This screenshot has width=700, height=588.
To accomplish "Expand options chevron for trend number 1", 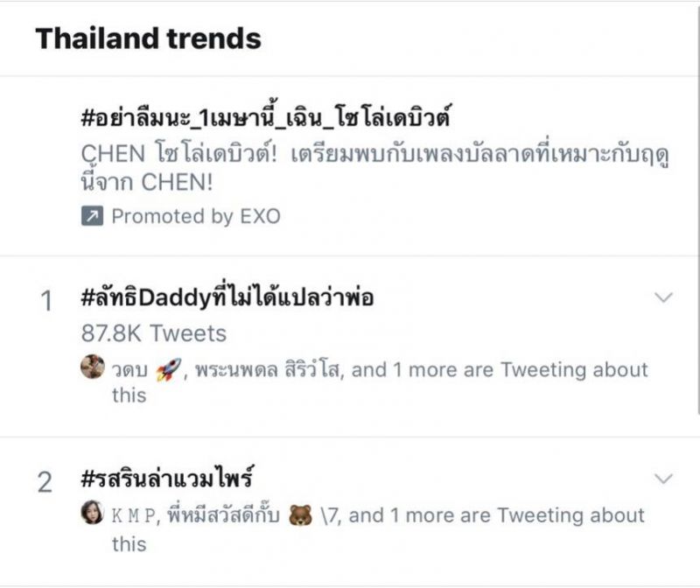I will 664,297.
